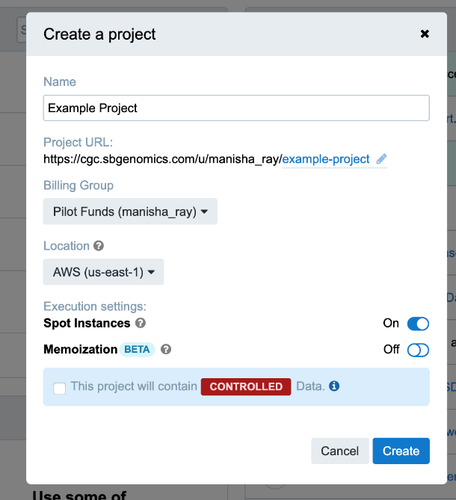
Task: Open the Billing Group dropdown Pilot Funds
Action: [130, 211]
